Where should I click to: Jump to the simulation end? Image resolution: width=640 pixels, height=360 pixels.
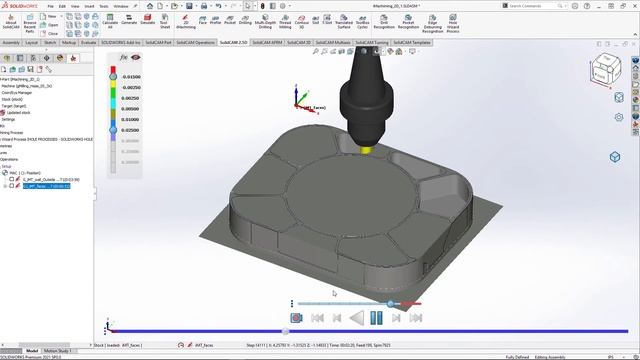[x=416, y=318]
